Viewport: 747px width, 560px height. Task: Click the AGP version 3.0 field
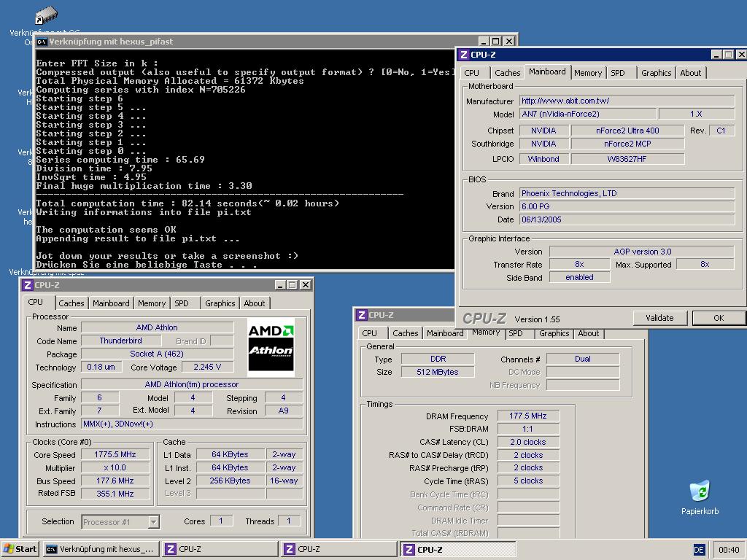coord(642,252)
